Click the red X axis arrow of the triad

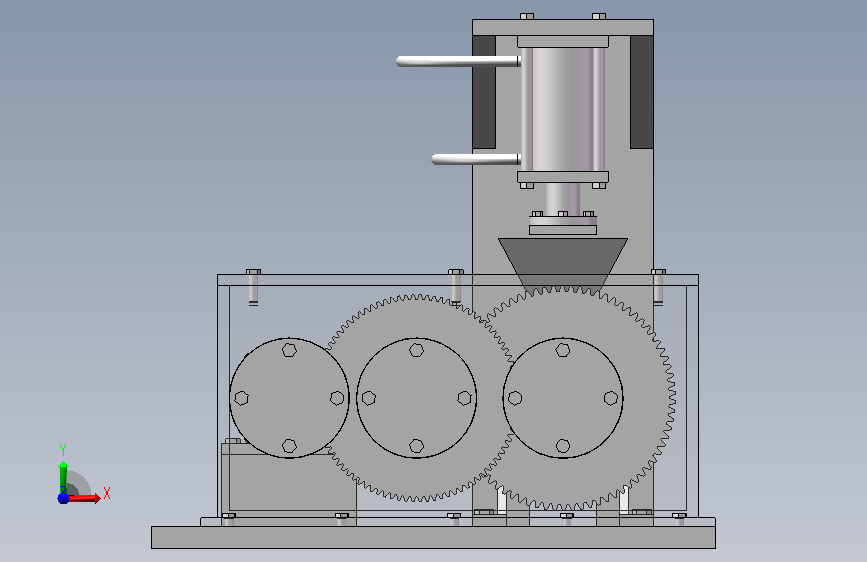click(84, 498)
